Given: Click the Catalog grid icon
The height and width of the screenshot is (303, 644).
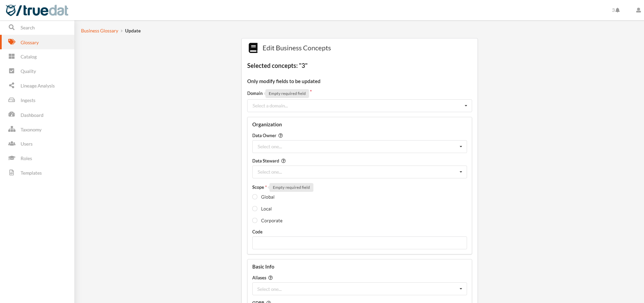Looking at the screenshot, I should [12, 56].
